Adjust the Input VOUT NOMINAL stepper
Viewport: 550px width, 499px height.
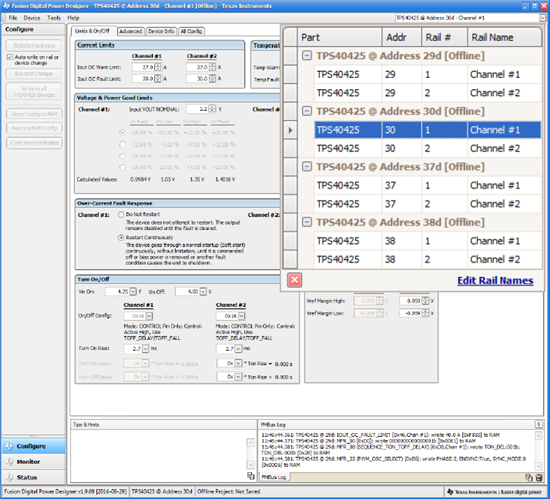[x=212, y=109]
